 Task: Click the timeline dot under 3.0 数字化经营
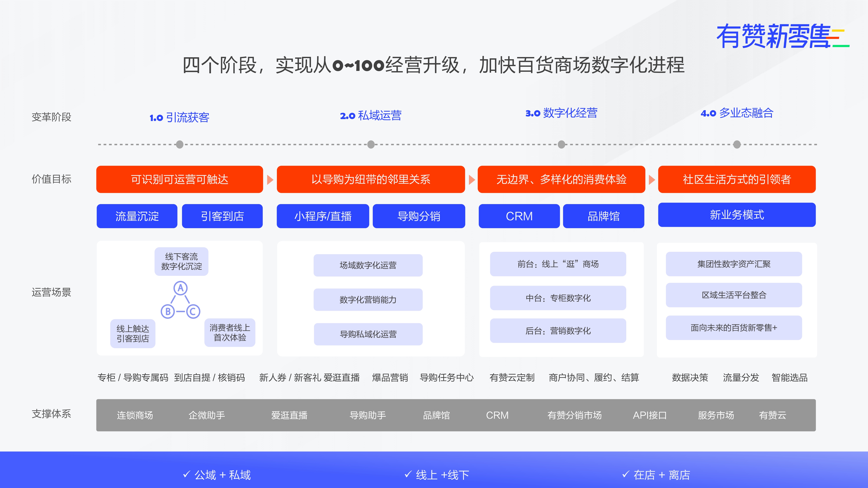[561, 144]
